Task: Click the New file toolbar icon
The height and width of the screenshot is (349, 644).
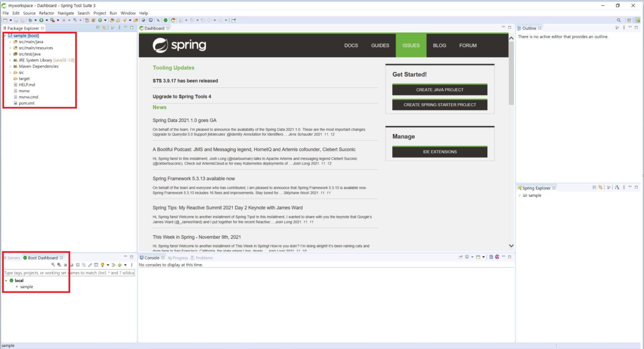Action: tap(5, 20)
